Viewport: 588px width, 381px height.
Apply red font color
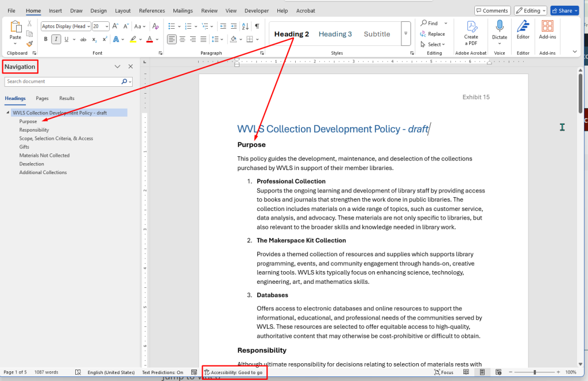(x=150, y=39)
